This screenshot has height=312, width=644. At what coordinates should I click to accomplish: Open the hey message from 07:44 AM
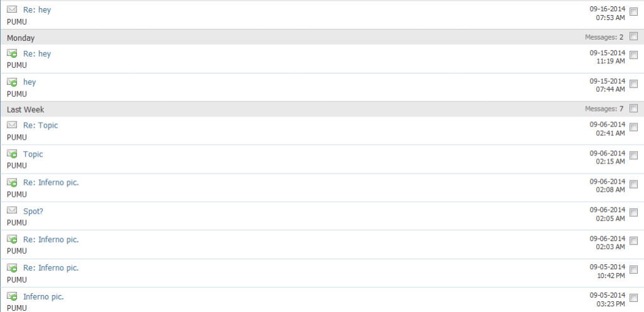pyautogui.click(x=30, y=82)
